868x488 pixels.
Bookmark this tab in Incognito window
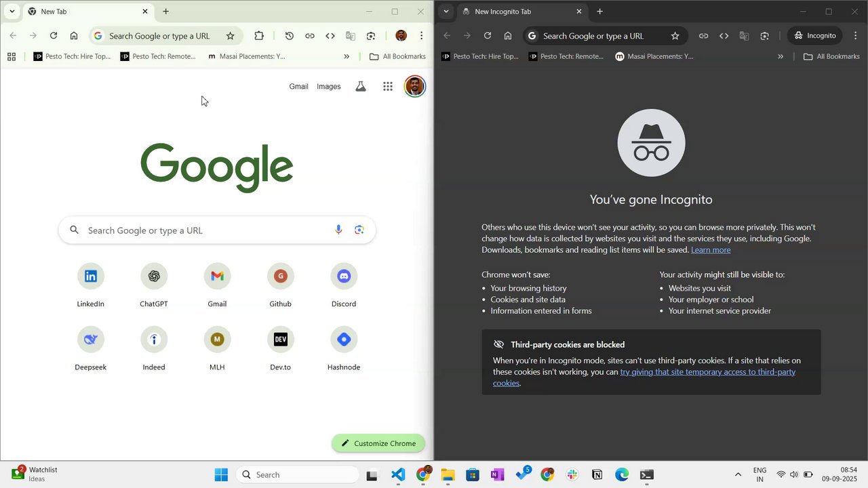coord(675,36)
